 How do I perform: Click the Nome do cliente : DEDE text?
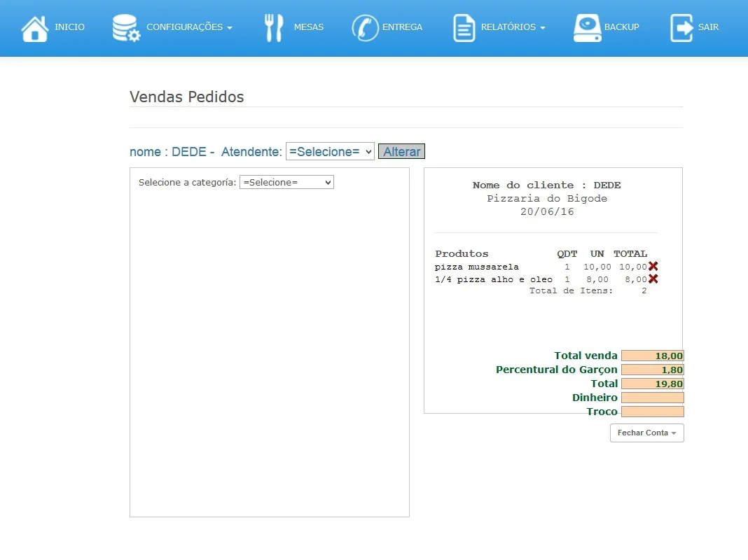(x=547, y=185)
